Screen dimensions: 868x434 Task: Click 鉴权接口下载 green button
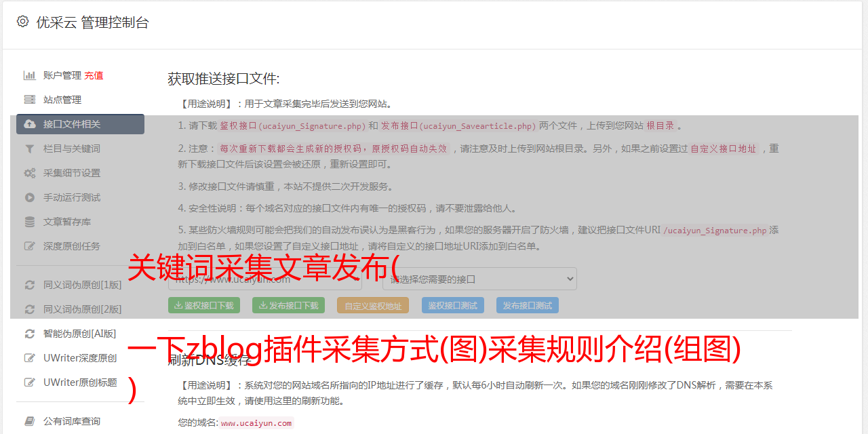tap(204, 305)
